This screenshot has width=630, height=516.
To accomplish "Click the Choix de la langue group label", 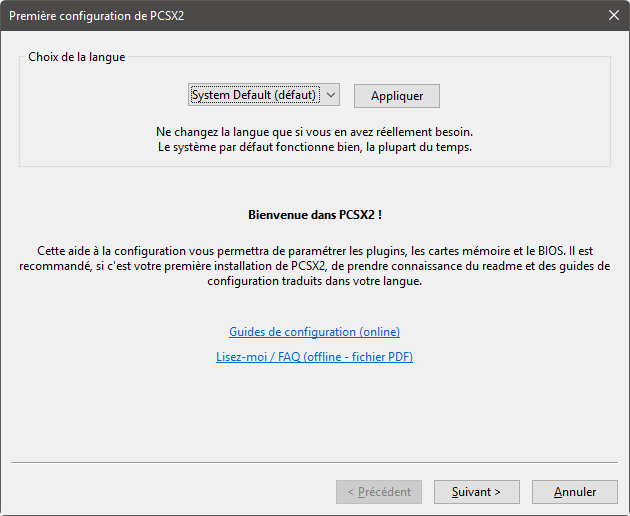I will (76, 57).
